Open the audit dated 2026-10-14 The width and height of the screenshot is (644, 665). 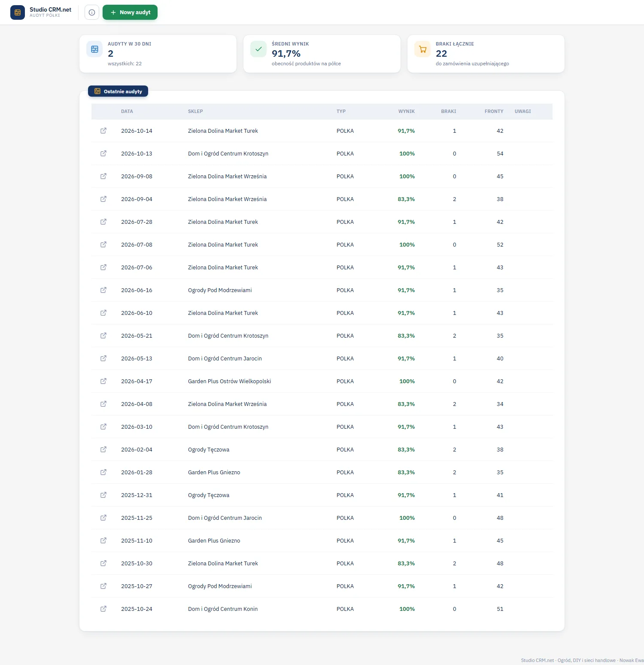click(103, 131)
